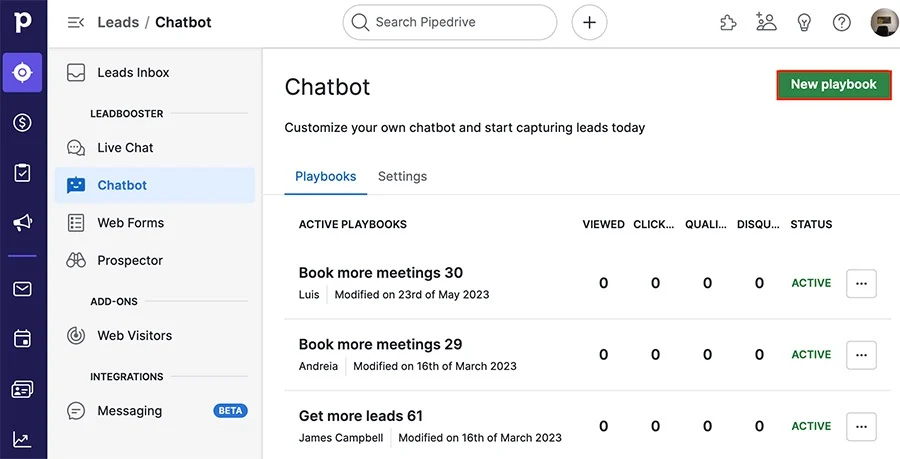This screenshot has width=900, height=459.
Task: Click the Leads target icon in left rail
Action: click(22, 73)
